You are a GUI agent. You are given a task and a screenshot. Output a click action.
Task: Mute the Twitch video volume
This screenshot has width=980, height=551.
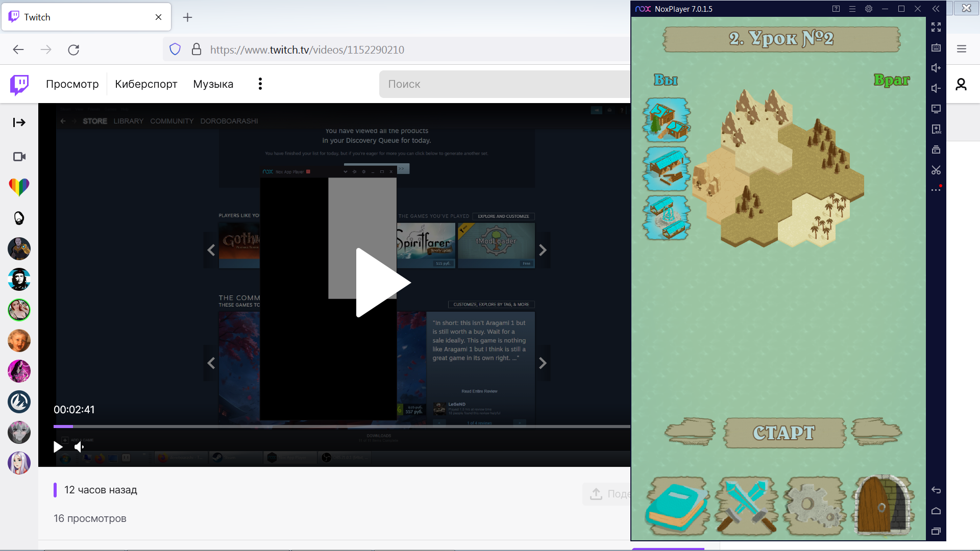[x=79, y=447]
